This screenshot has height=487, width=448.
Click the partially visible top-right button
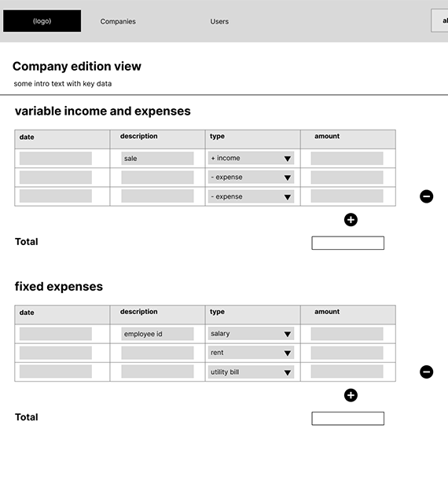pos(439,20)
